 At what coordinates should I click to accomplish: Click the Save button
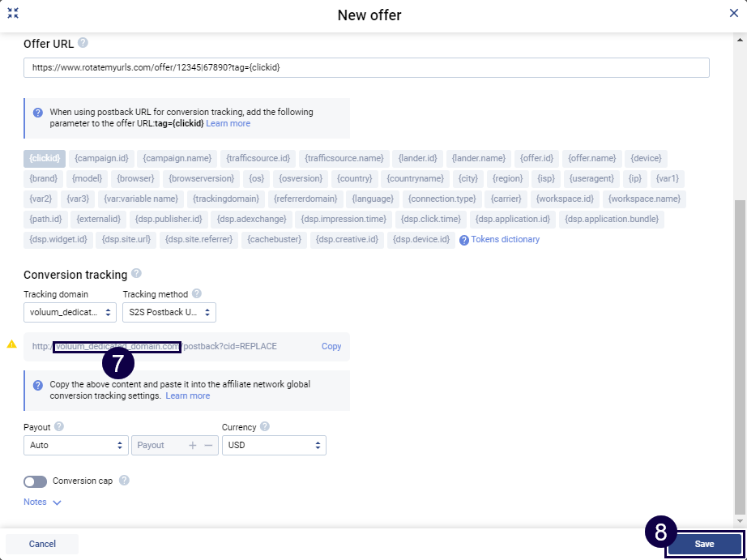click(x=704, y=544)
